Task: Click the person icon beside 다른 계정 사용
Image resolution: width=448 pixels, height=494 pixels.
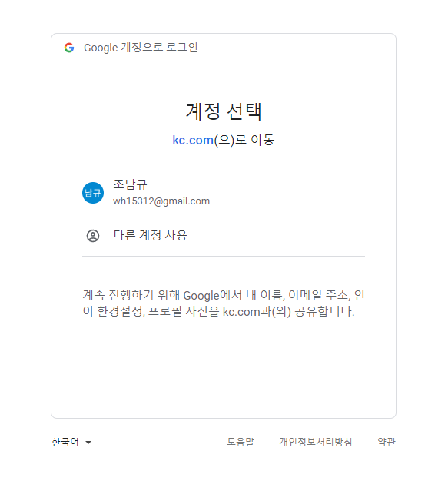Action: [x=93, y=236]
